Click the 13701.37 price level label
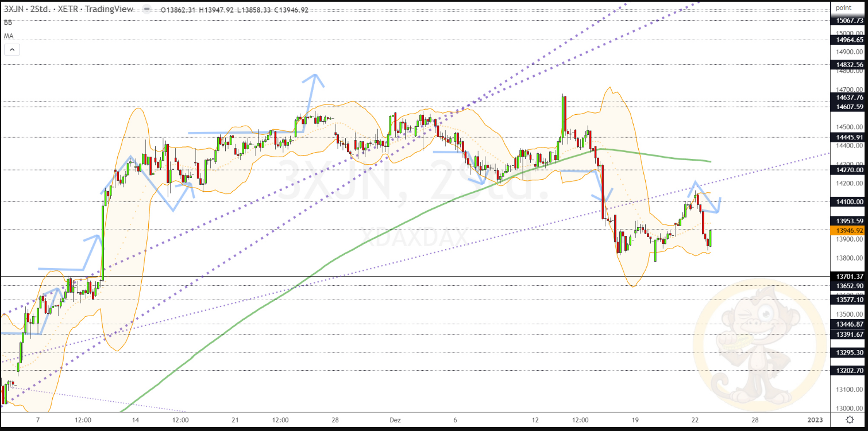The width and height of the screenshot is (868, 431). 849,277
